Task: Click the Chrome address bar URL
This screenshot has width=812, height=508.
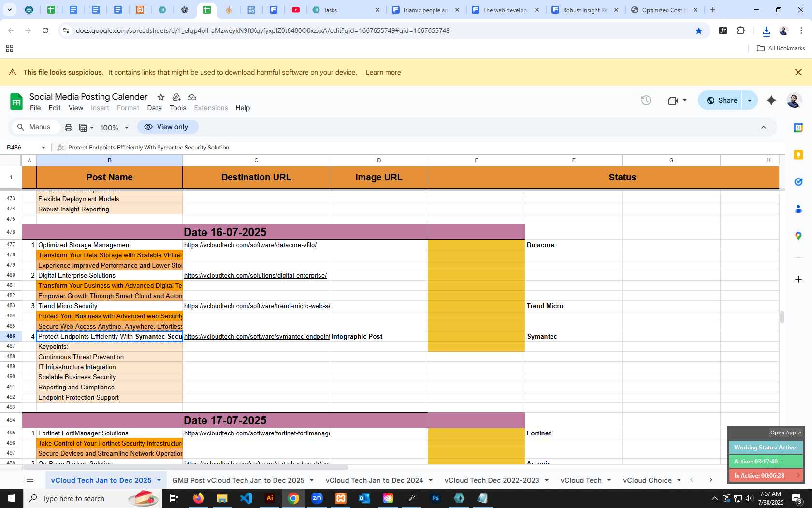Action: click(262, 30)
